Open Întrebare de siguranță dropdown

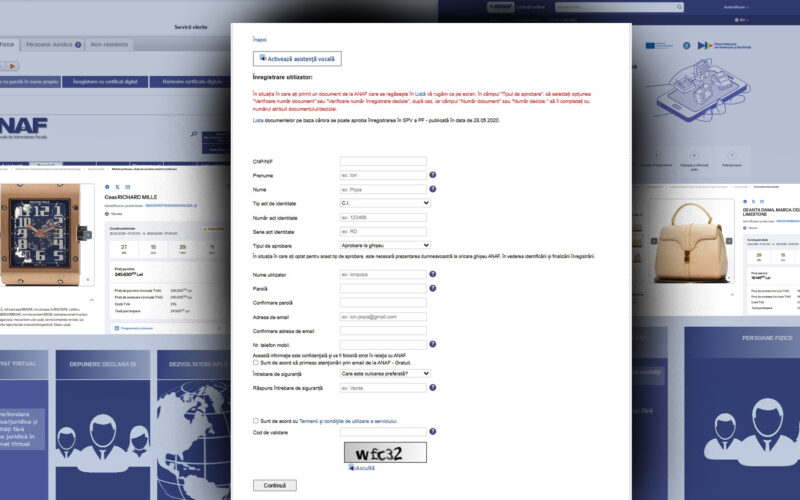point(385,373)
